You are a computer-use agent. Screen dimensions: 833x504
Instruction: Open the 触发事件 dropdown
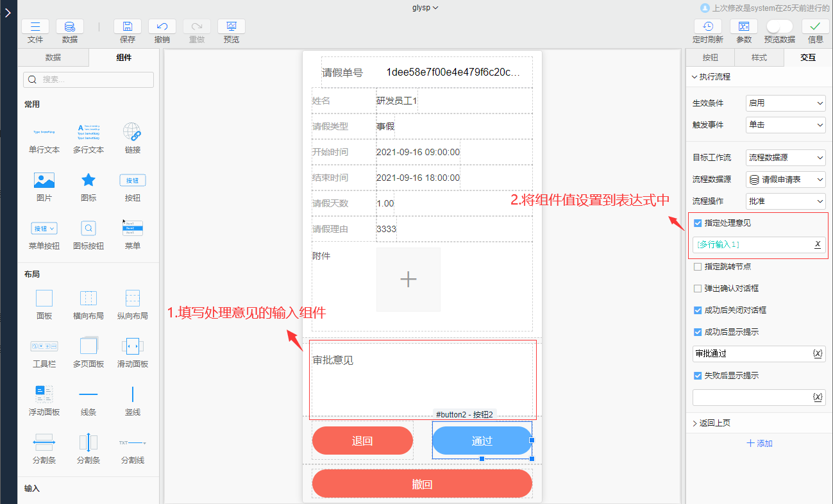click(x=785, y=124)
